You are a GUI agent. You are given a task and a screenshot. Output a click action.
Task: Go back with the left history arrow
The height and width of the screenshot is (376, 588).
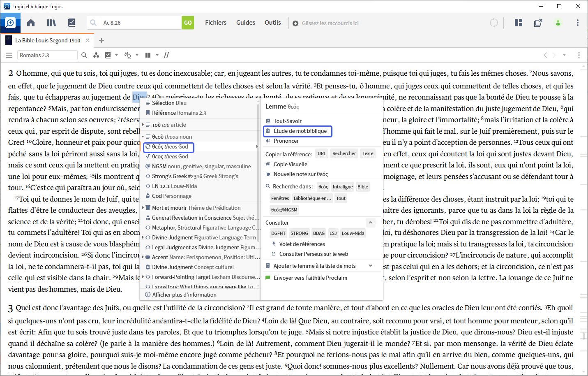545,55
